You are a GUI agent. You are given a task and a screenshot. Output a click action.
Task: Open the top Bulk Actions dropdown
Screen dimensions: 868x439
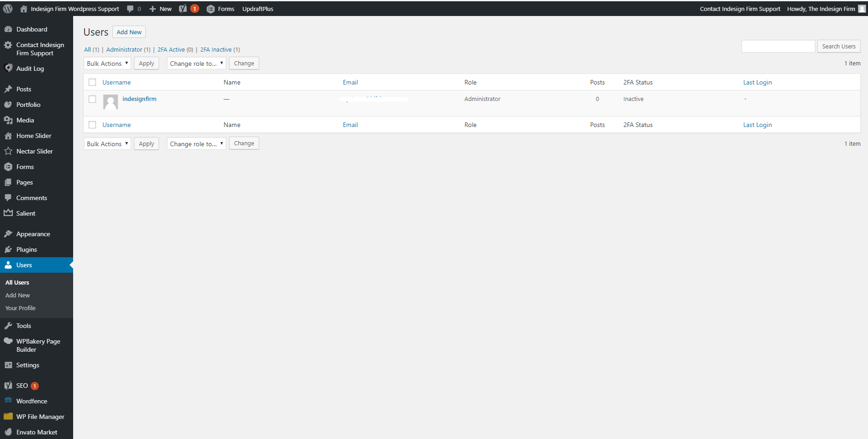pyautogui.click(x=107, y=63)
